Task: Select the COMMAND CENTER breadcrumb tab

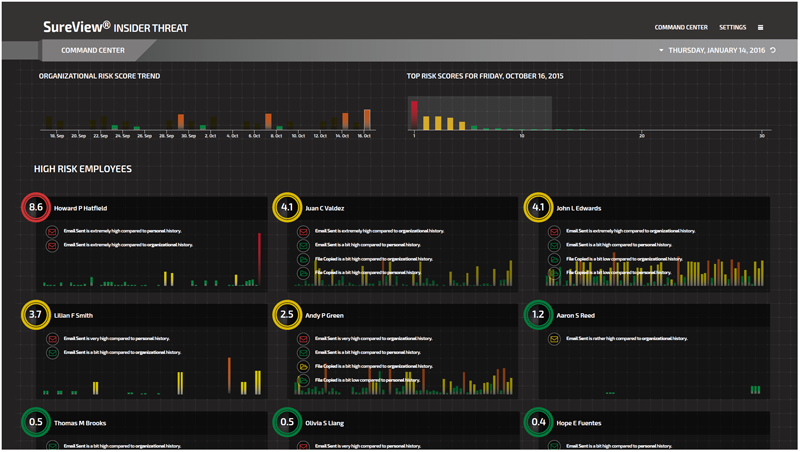Action: point(93,51)
